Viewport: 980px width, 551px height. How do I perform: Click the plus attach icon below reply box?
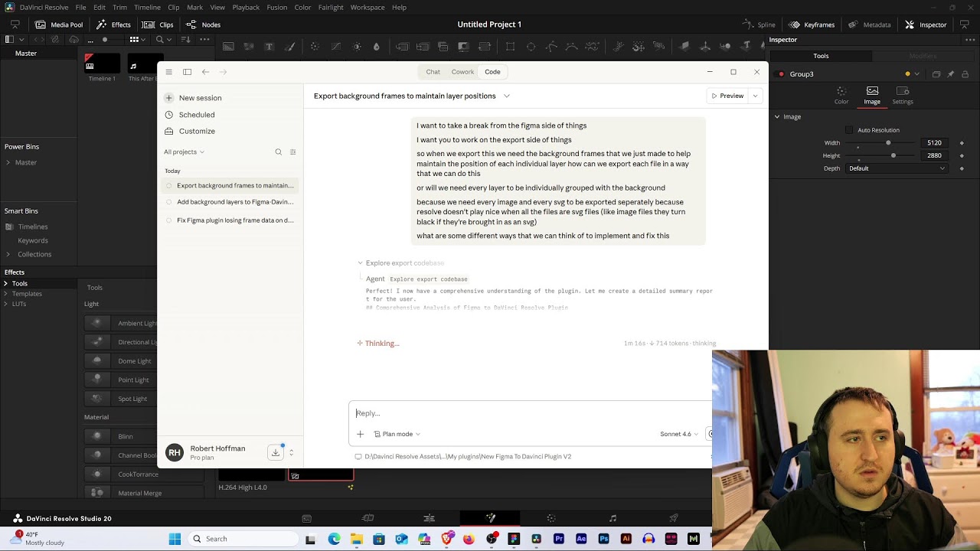[361, 434]
